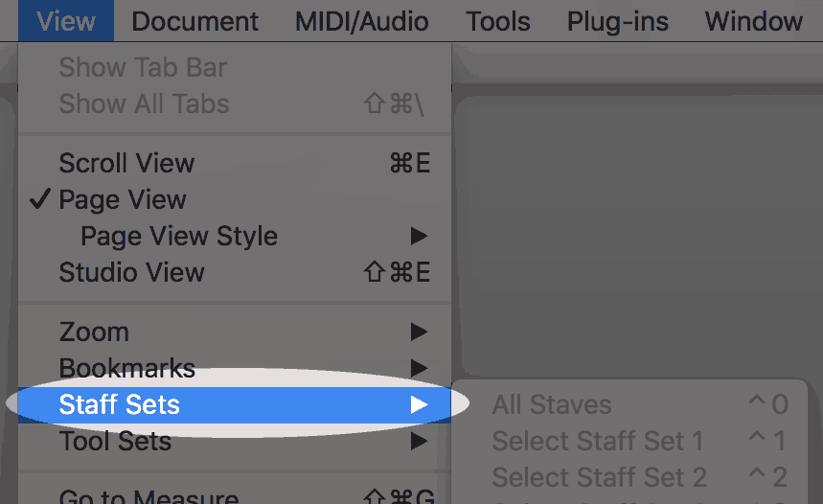Screen dimensions: 823x504
Task: Switch to Scroll View
Action: tap(235, 163)
